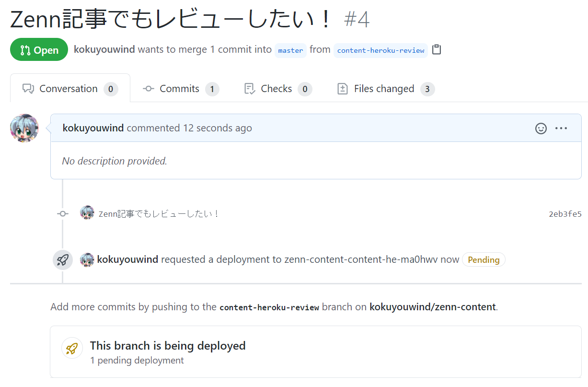The image size is (588, 387).
Task: Click the bold content-heroku-review branch name in the push hint
Action: point(269,307)
